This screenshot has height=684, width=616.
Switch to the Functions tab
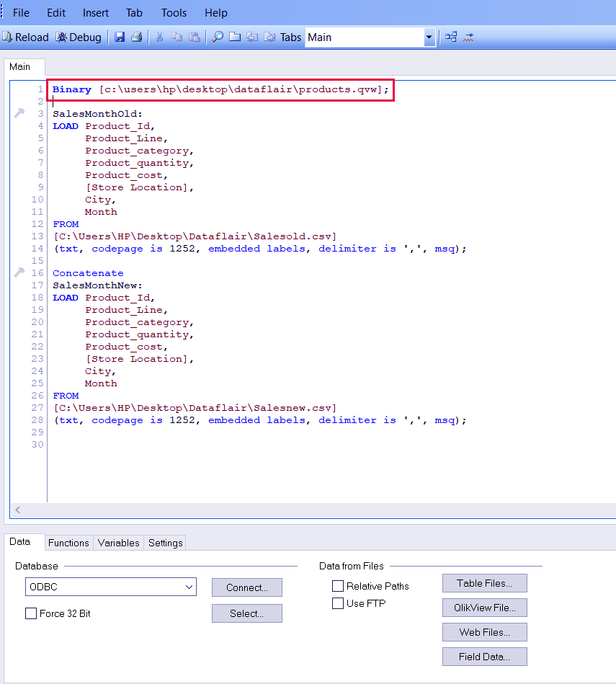(x=68, y=543)
